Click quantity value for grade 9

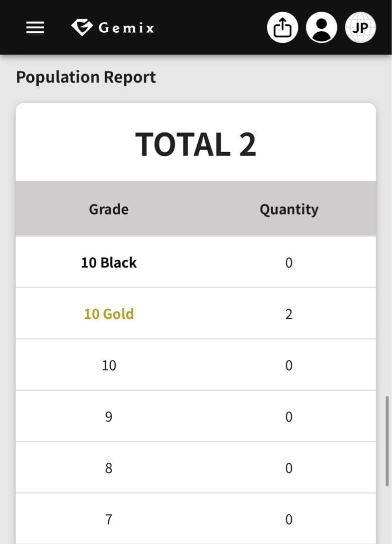(x=289, y=417)
